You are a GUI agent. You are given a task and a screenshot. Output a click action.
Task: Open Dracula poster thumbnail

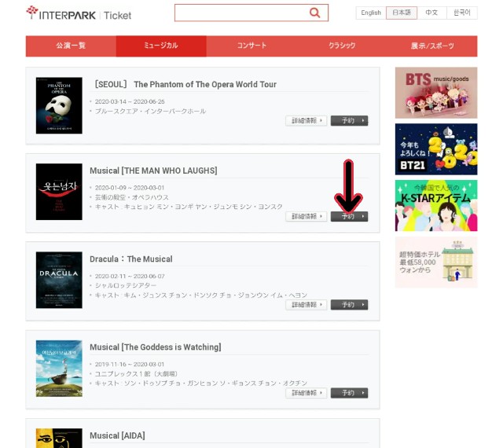59,280
